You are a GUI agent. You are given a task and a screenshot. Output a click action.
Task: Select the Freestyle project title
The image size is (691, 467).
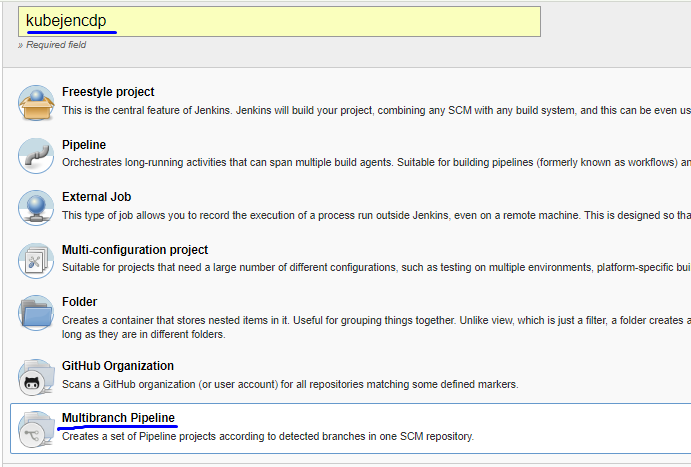point(108,92)
